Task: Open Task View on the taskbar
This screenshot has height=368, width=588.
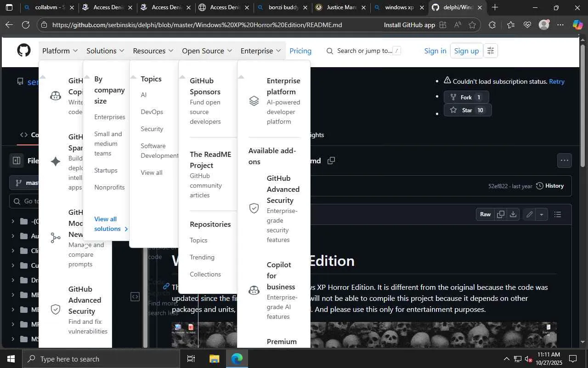Action: coord(191,359)
